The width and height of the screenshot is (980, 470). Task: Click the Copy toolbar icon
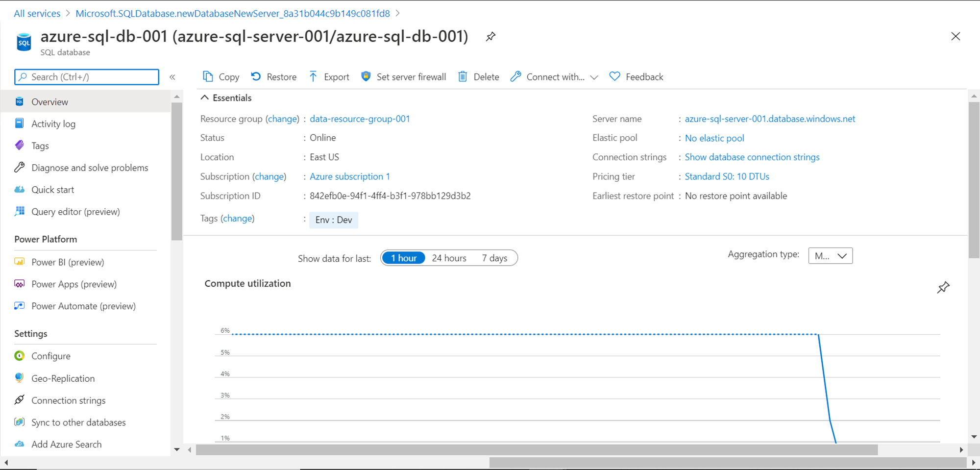click(208, 76)
